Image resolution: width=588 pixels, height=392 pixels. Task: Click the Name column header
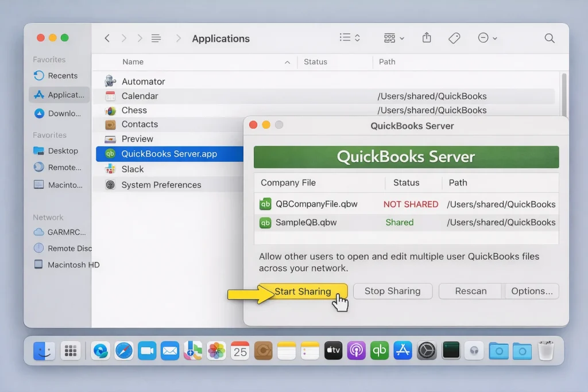point(133,62)
